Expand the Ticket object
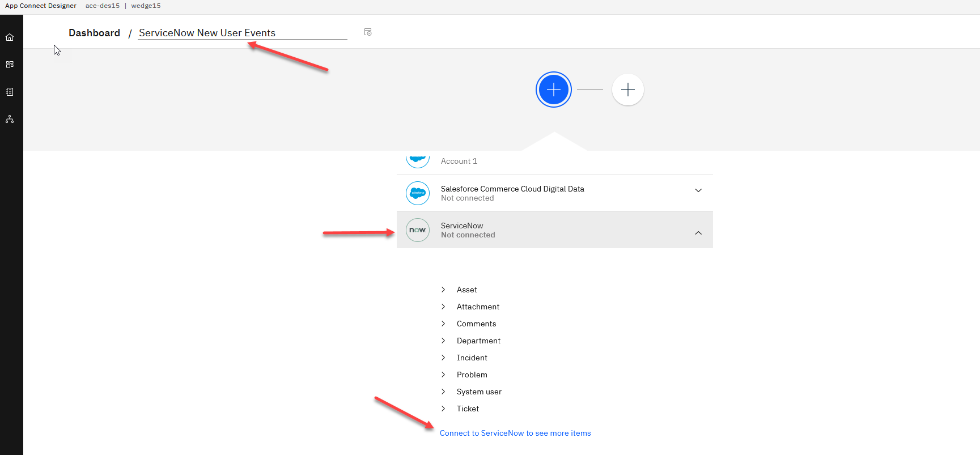Screen dimensions: 980x455 [x=443, y=409]
